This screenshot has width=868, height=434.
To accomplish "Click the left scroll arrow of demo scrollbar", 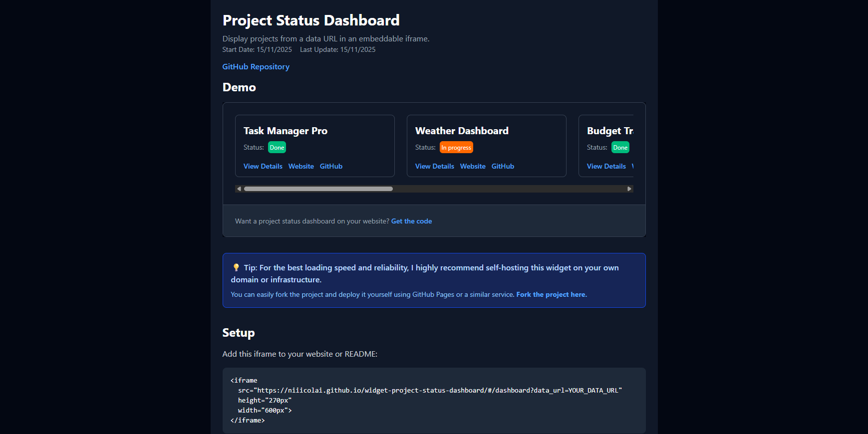I will coord(239,189).
